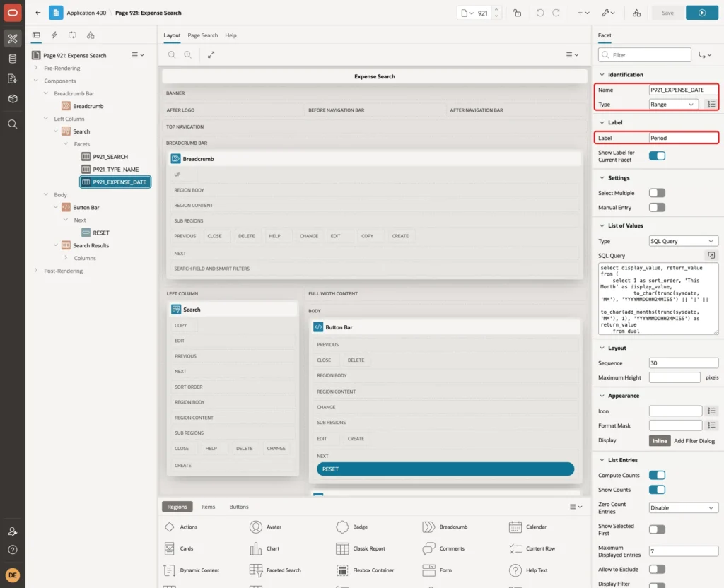
Task: Expand the Post-Rendering tree node
Action: pos(36,271)
